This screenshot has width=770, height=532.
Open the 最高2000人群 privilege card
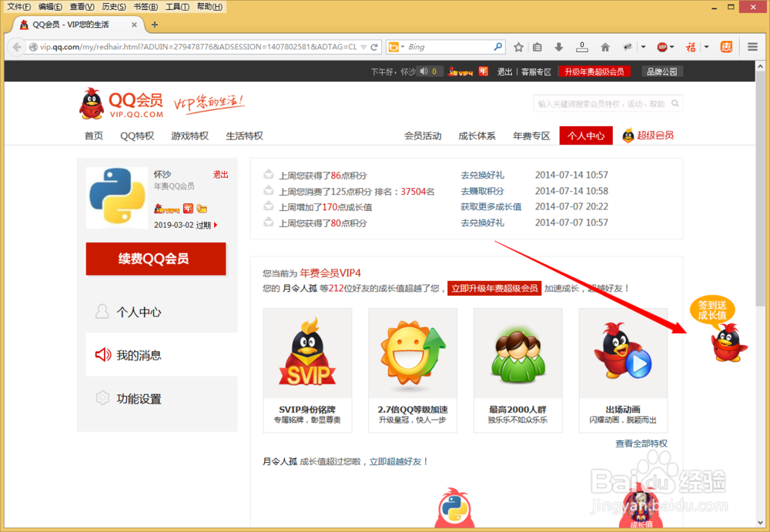517,370
